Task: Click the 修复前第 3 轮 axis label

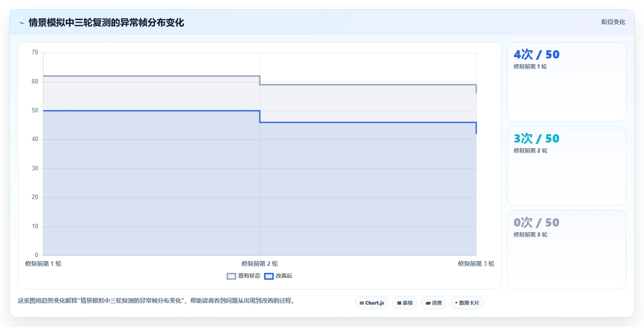Action: click(476, 264)
